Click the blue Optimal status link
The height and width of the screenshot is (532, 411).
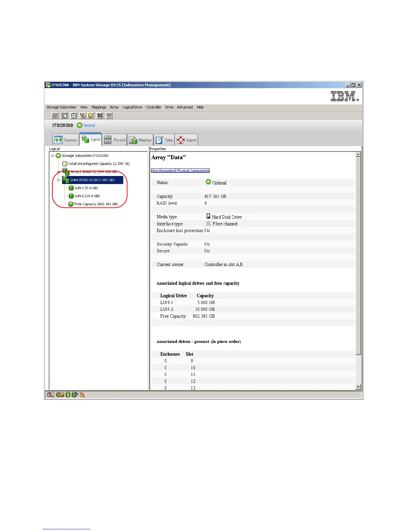click(x=89, y=125)
